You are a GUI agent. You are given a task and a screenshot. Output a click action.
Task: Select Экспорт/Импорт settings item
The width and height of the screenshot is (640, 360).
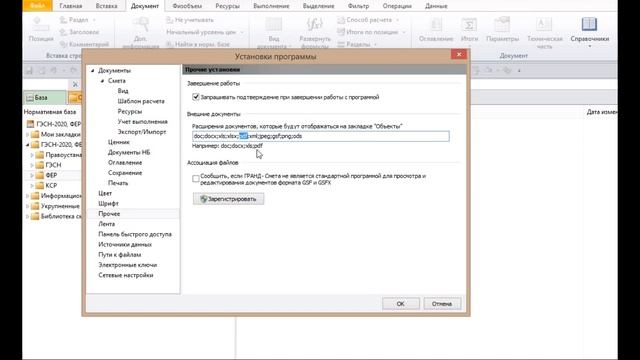coord(142,131)
